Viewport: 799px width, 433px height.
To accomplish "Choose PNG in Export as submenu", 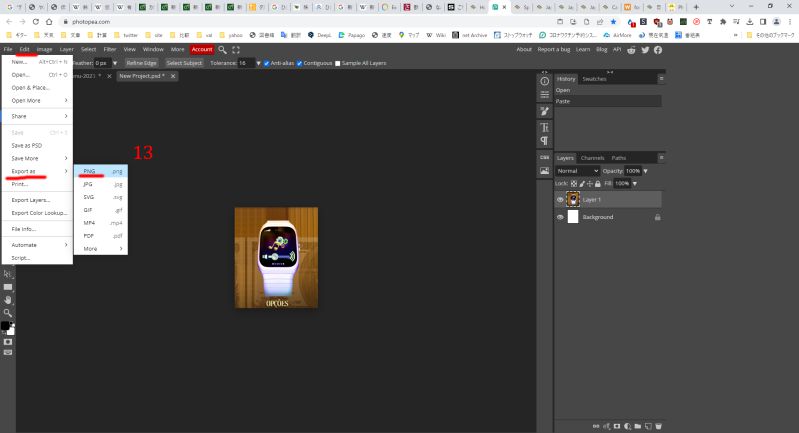I will tap(101, 171).
